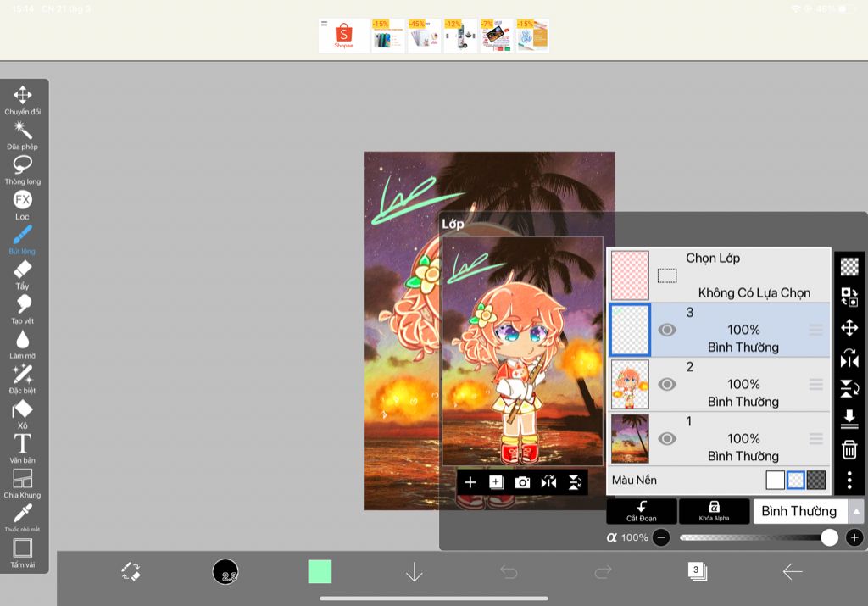Select layer 1 thumbnail
This screenshot has width=868, height=606.
(x=630, y=439)
